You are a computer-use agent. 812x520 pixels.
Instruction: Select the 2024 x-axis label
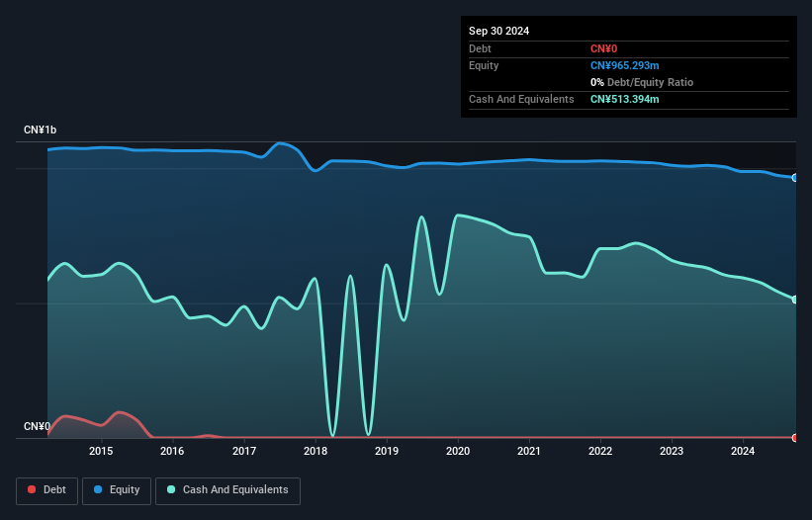click(x=743, y=451)
